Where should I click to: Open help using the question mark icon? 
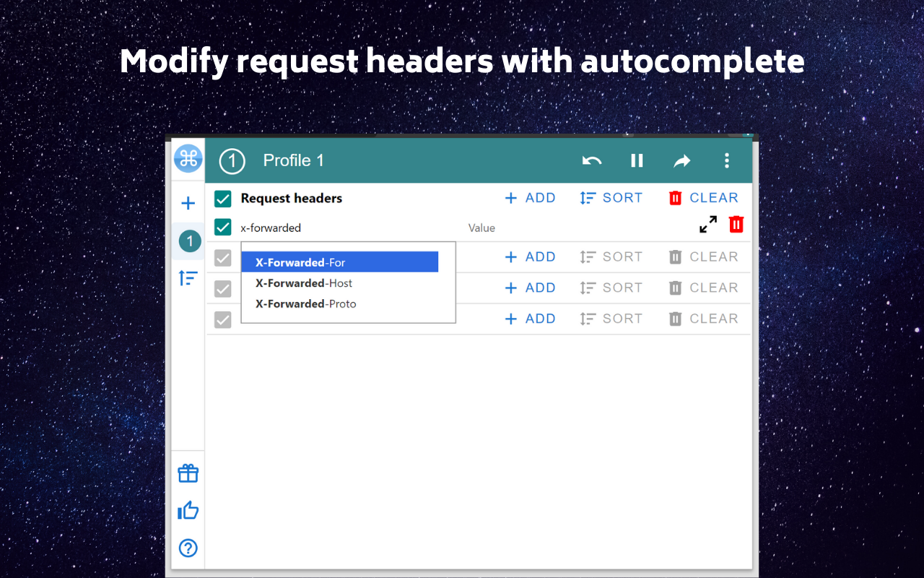[188, 548]
